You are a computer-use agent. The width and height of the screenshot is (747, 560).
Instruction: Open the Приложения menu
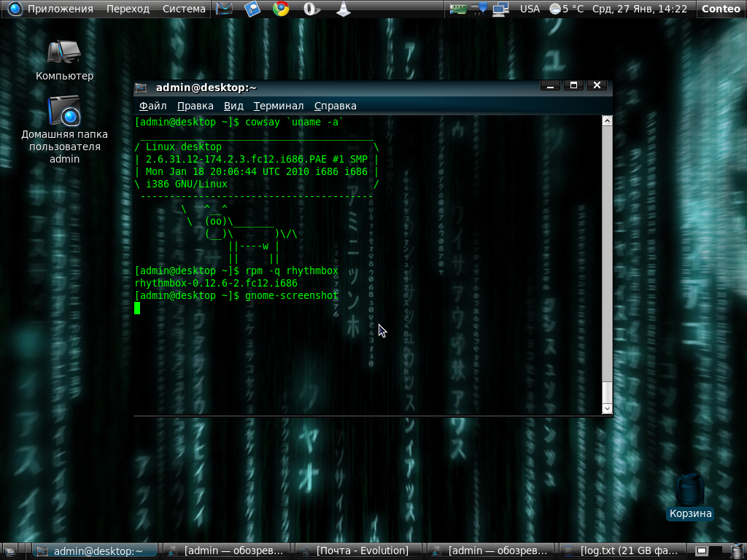[x=51, y=9]
